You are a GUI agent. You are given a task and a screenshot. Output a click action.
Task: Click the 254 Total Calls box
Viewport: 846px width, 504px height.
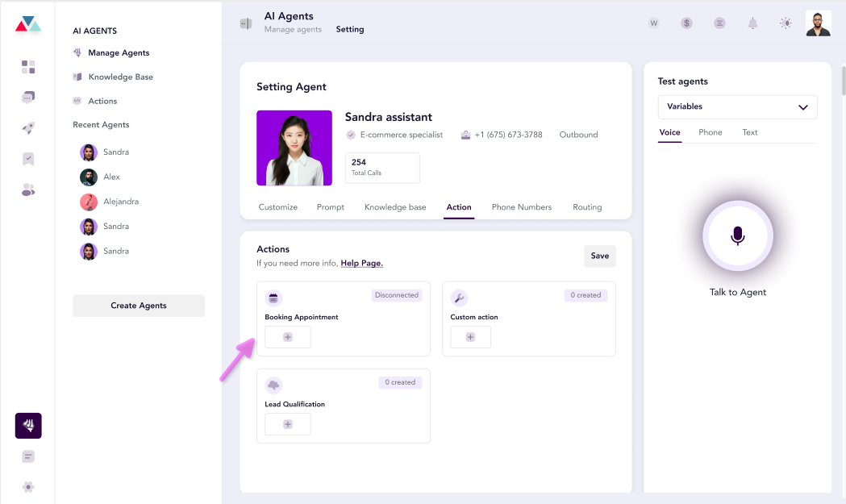382,168
